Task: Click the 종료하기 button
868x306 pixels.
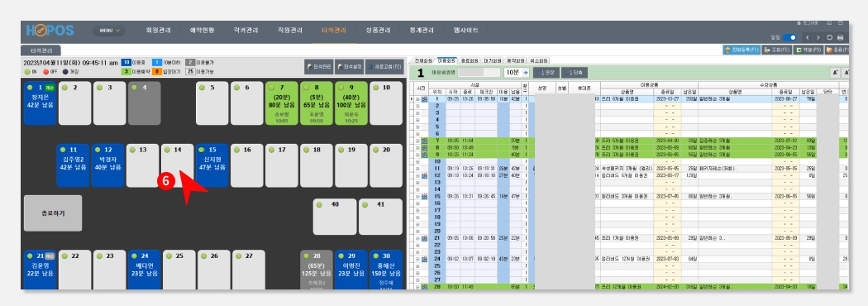Action: pyautogui.click(x=53, y=213)
